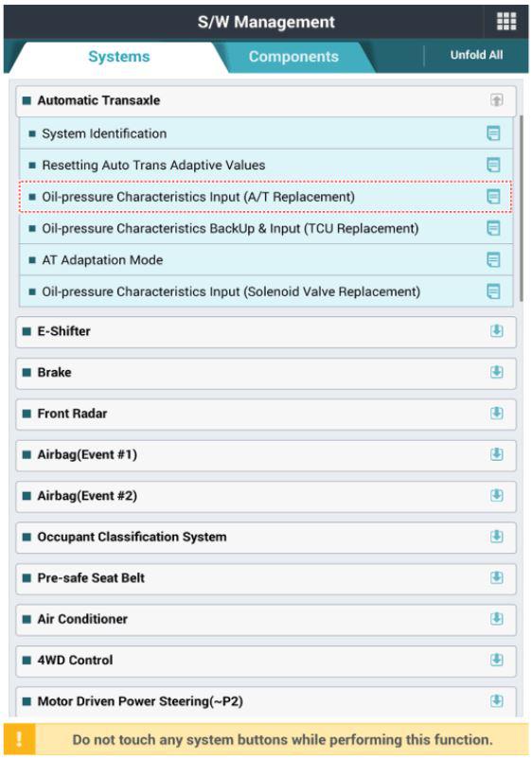The image size is (532, 760).
Task: Click the yellow warning exclamation icon
Action: click(x=19, y=739)
